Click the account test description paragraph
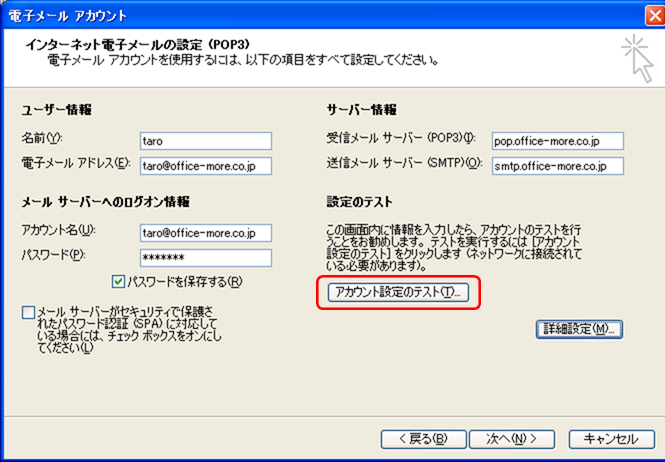This screenshot has width=665, height=462. pyautogui.click(x=454, y=248)
